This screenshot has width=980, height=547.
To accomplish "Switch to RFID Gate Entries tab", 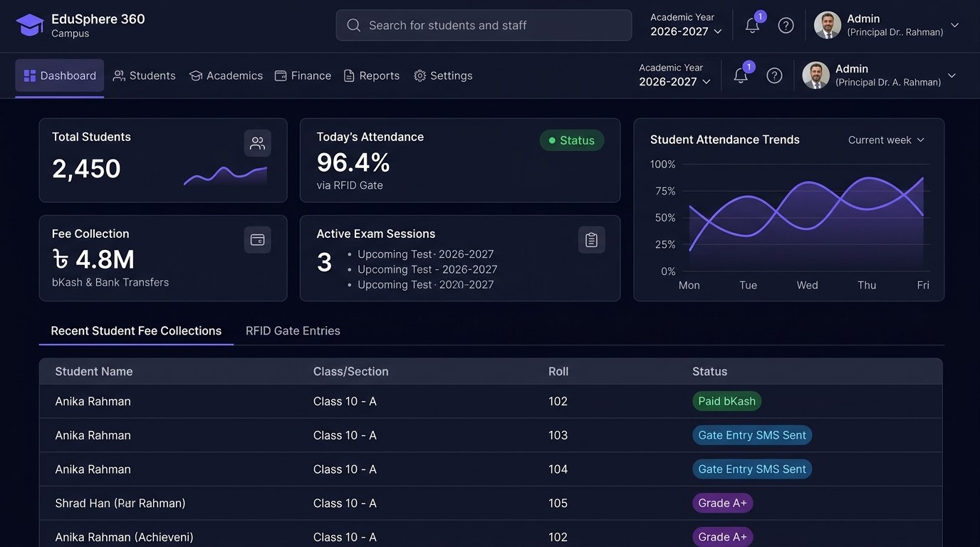I will 293,331.
